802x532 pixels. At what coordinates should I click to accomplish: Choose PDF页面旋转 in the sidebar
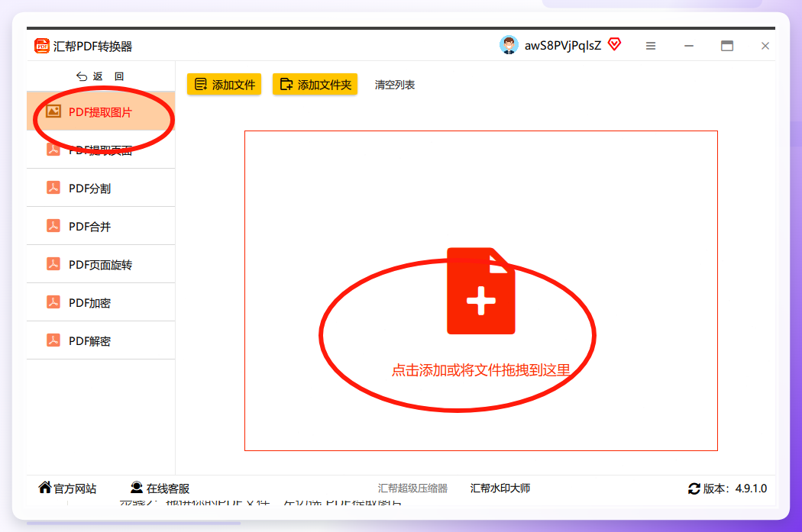click(101, 264)
